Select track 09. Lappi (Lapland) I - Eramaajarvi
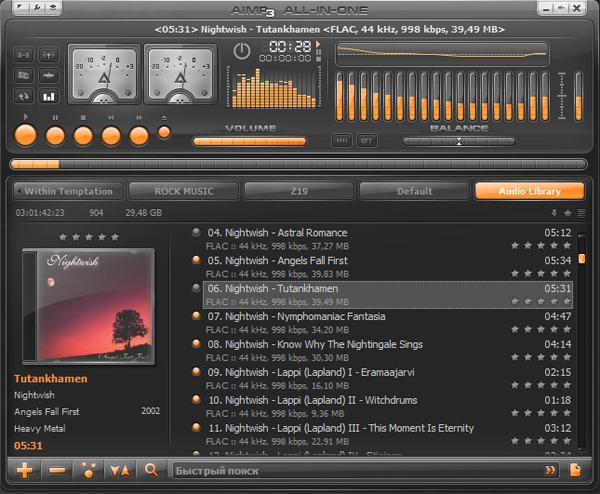Screen dimensions: 600x494 coord(388,378)
